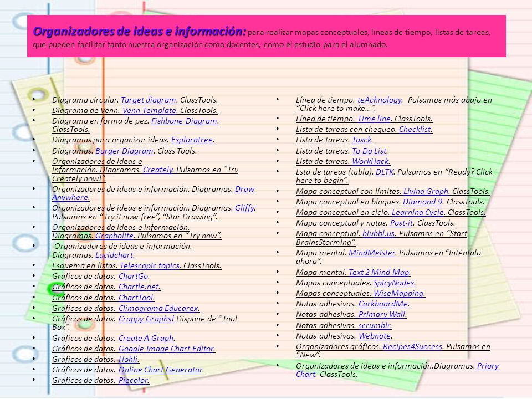The width and height of the screenshot is (532, 399).
Task: Follow the Climograma Educarex link
Action: (158, 309)
